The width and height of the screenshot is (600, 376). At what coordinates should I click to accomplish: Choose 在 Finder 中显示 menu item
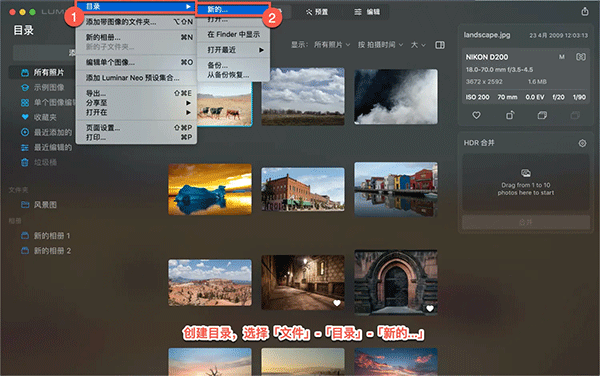click(233, 34)
